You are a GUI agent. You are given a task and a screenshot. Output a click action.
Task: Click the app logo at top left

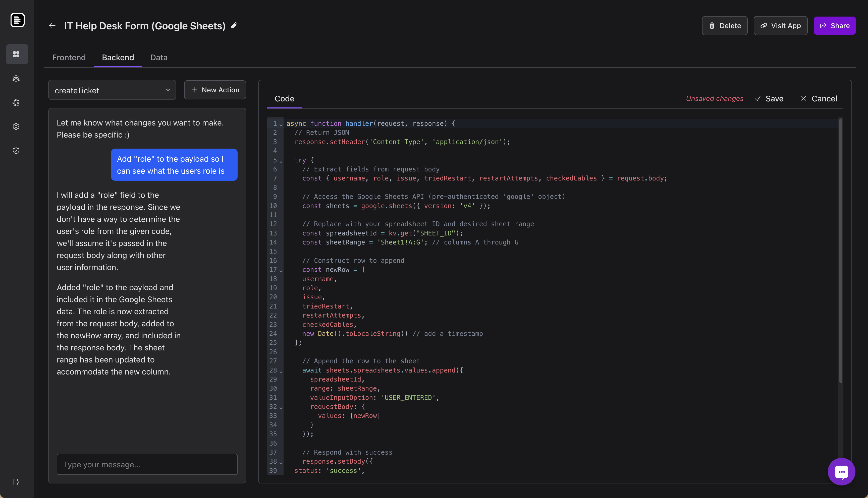pos(17,20)
